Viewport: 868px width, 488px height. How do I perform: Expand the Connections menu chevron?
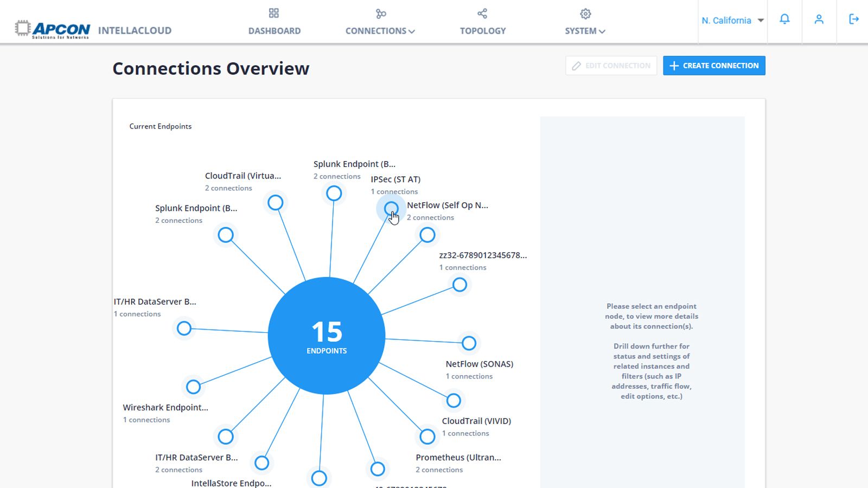[413, 31]
